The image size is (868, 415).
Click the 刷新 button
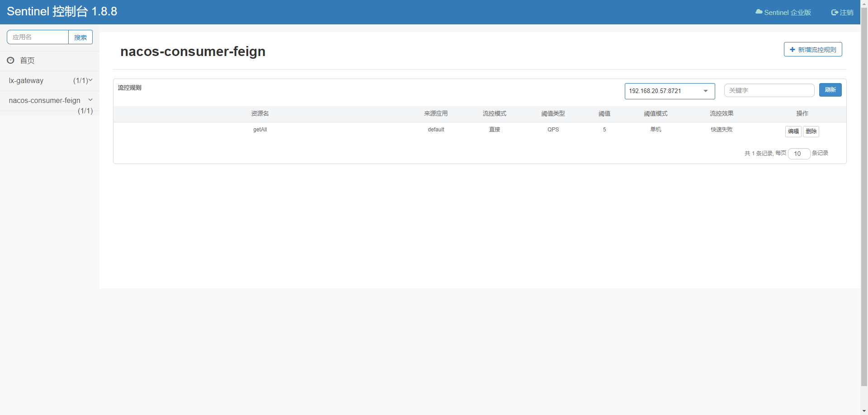(x=830, y=90)
